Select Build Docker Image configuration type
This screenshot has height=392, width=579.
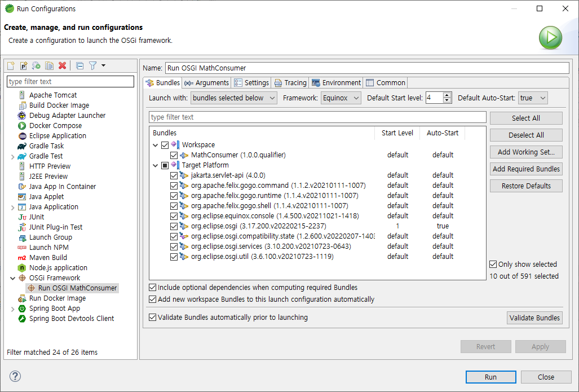(59, 105)
